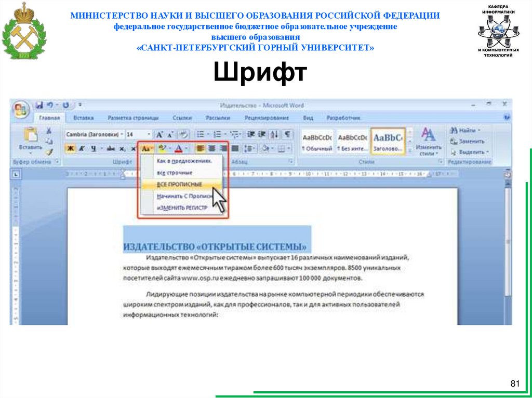
Task: Open the font color dropdown arrow
Action: pyautogui.click(x=187, y=148)
